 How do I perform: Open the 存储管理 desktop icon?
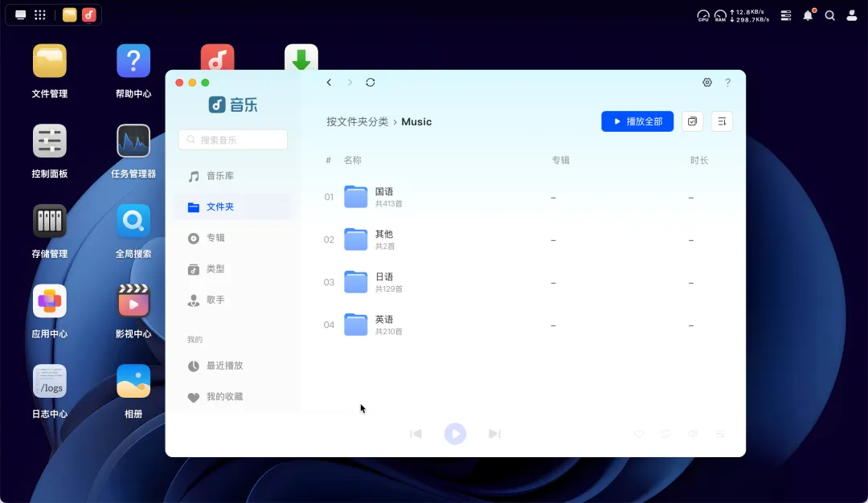coord(49,221)
